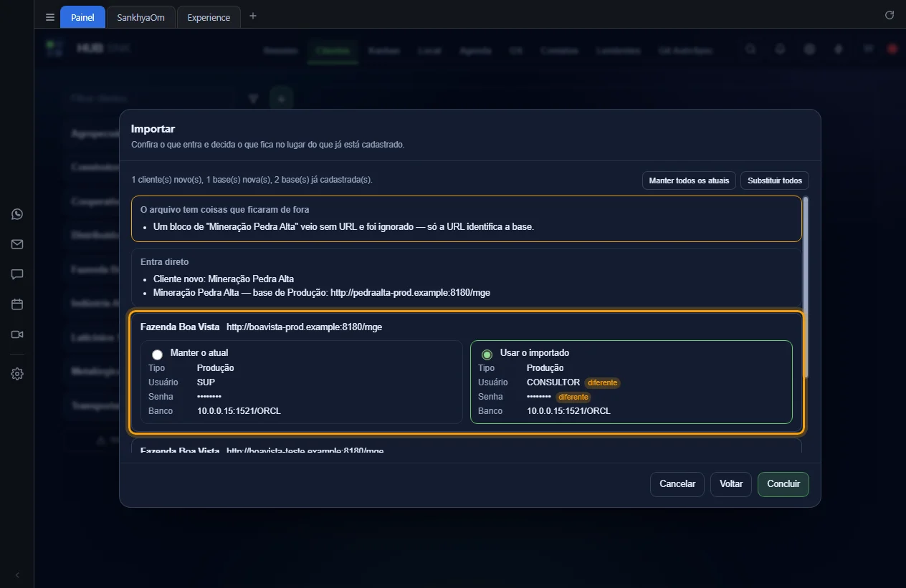
Task: Click the "CONSULTOR" imported user value
Action: (553, 382)
